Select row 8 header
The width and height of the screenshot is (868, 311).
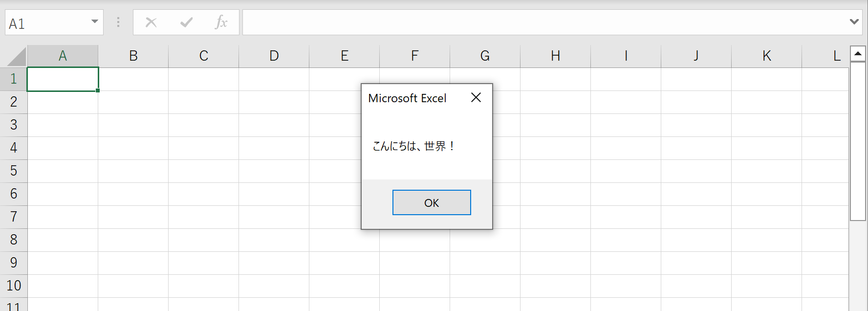tap(14, 240)
